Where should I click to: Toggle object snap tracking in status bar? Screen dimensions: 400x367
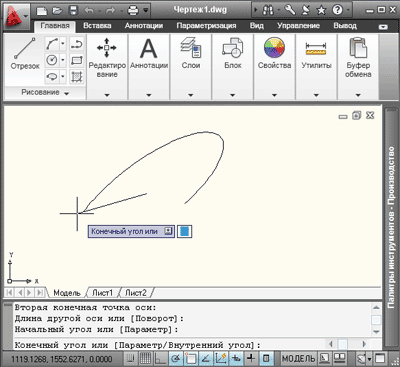coord(206,359)
